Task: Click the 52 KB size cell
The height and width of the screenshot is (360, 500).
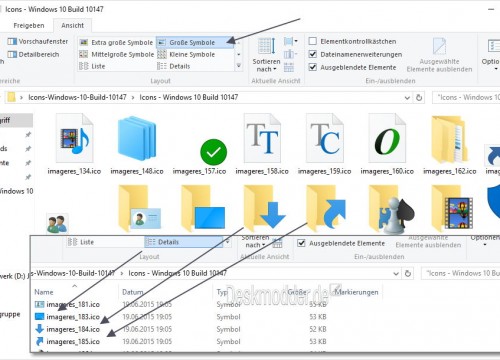Action: pyautogui.click(x=318, y=329)
